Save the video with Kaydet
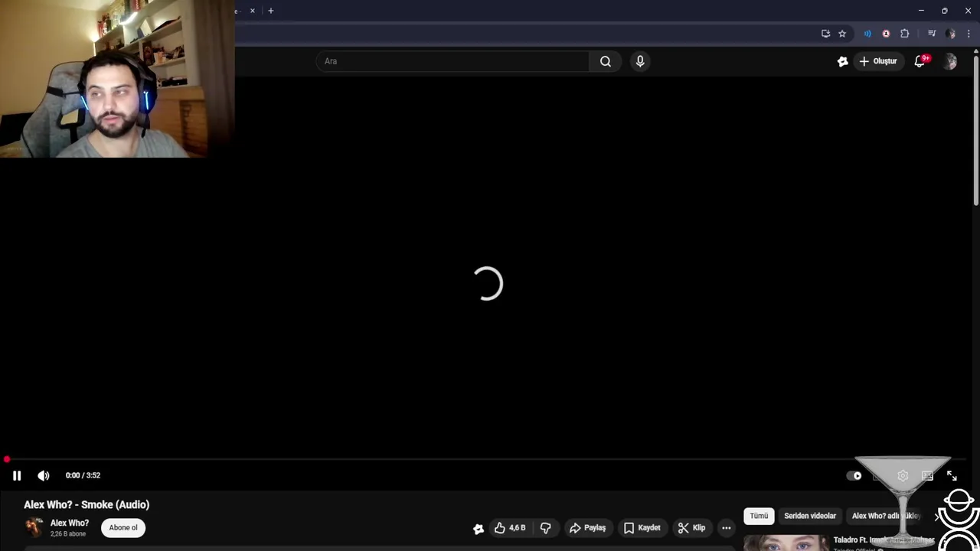This screenshot has height=551, width=980. click(x=642, y=527)
